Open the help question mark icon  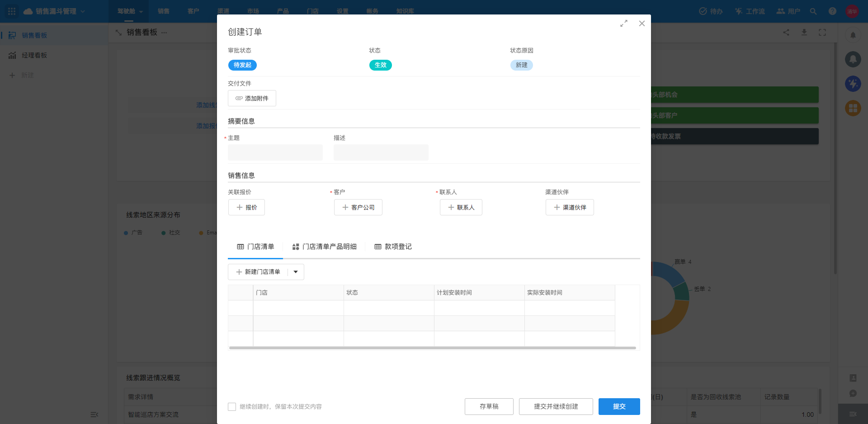(832, 11)
